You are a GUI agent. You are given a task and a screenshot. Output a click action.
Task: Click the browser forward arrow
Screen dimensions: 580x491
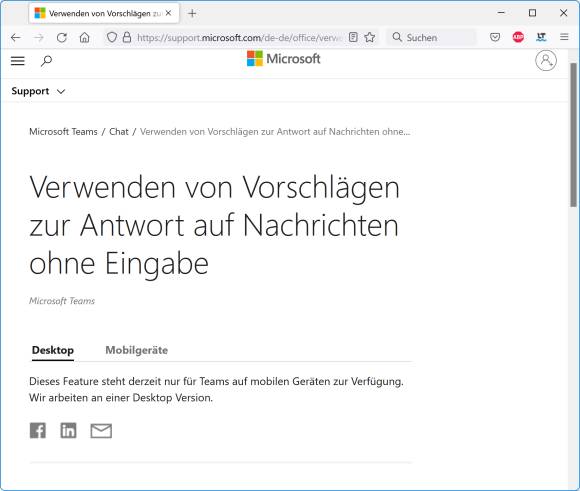tap(38, 37)
